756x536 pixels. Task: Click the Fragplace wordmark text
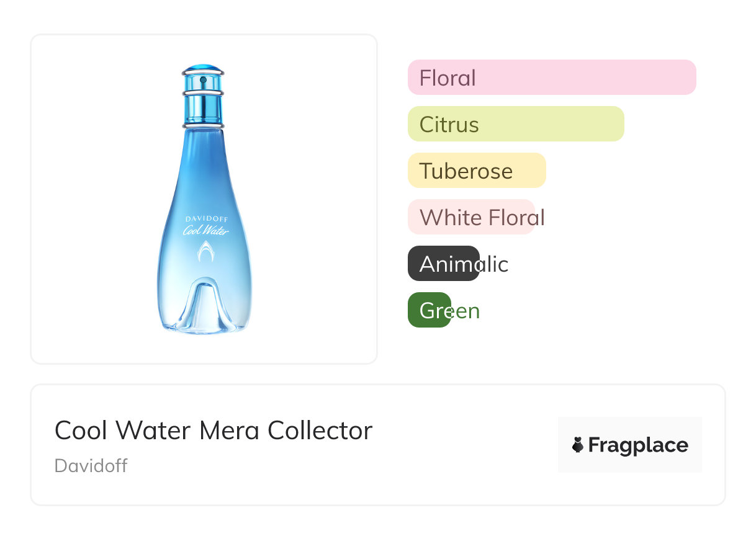point(638,445)
